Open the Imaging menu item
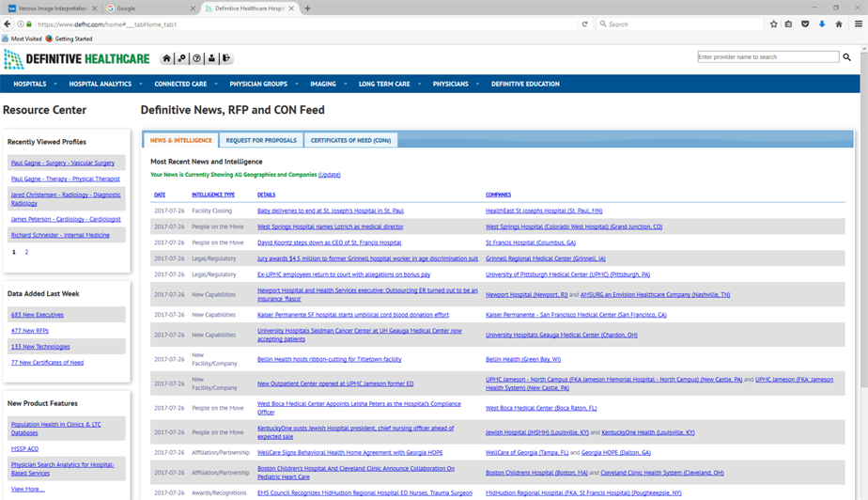This screenshot has height=500, width=868. click(323, 85)
